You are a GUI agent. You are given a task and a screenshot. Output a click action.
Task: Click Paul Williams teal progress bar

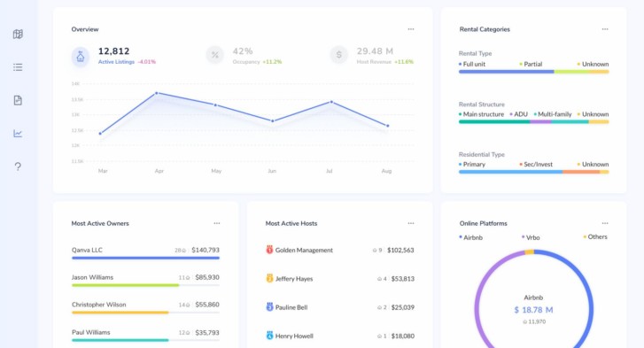(x=120, y=340)
